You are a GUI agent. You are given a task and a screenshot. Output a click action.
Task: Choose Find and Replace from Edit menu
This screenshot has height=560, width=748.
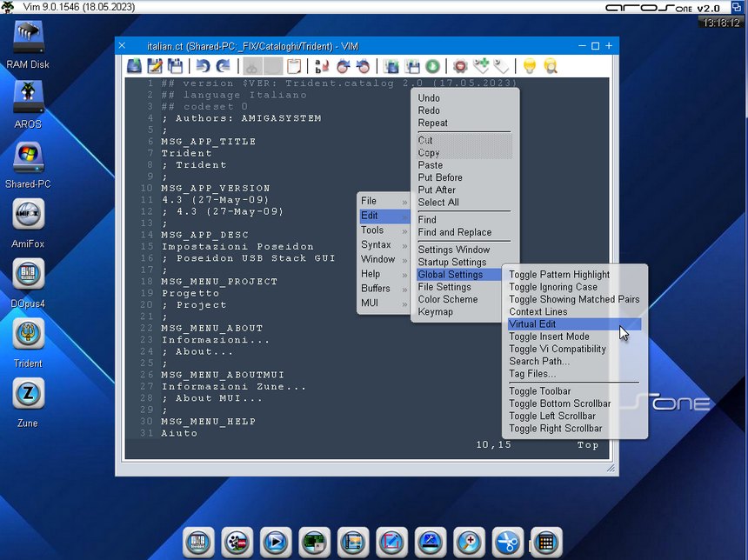click(454, 232)
